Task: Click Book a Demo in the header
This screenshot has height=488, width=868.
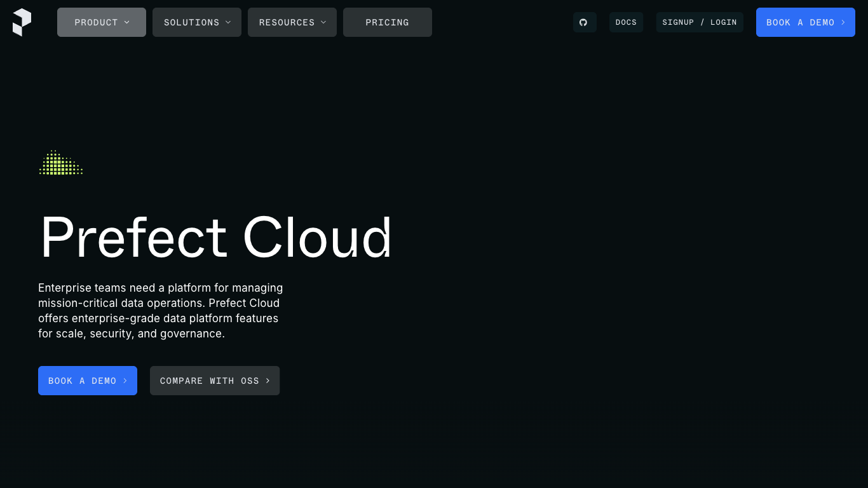Action: (x=806, y=22)
